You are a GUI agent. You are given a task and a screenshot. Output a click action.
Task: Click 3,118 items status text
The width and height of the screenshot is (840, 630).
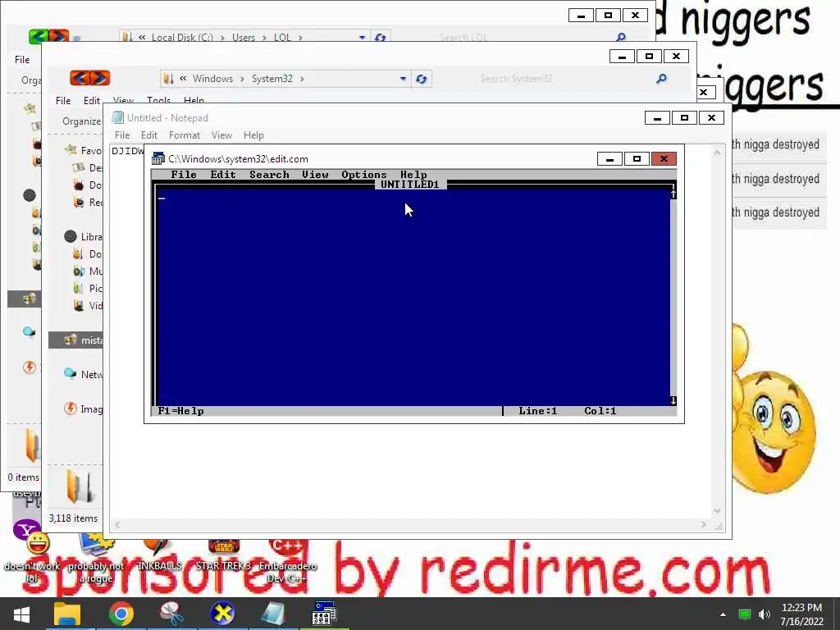73,518
